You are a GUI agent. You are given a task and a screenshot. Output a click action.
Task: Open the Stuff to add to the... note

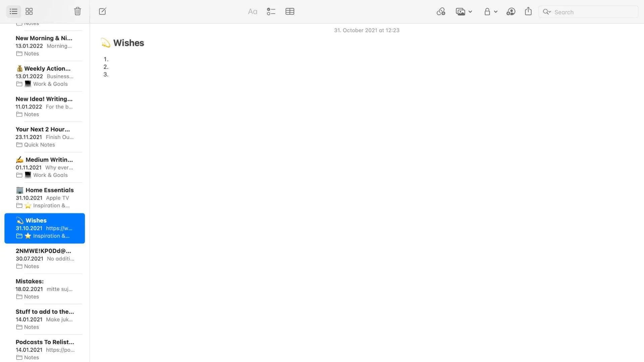[x=45, y=319]
